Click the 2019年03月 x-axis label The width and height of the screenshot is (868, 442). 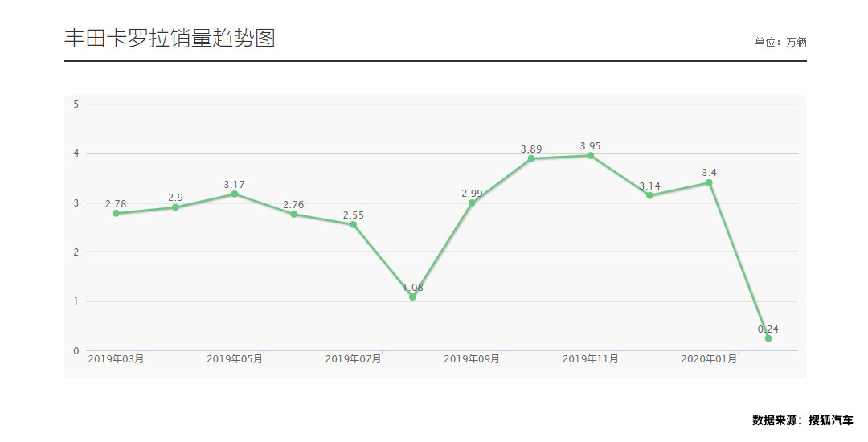coord(116,359)
